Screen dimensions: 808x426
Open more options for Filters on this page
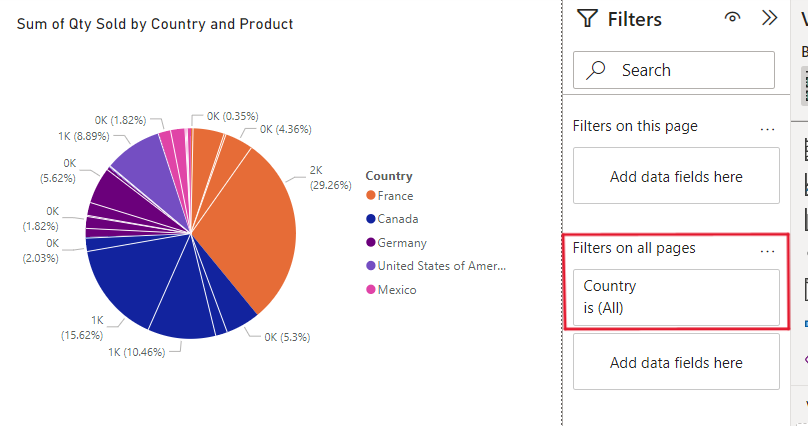[x=768, y=128]
